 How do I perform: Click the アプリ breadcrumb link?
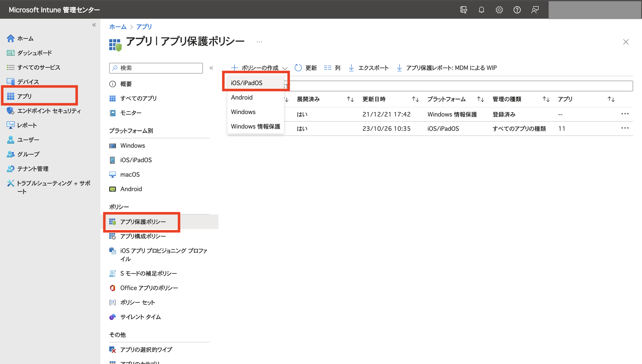pyautogui.click(x=144, y=27)
